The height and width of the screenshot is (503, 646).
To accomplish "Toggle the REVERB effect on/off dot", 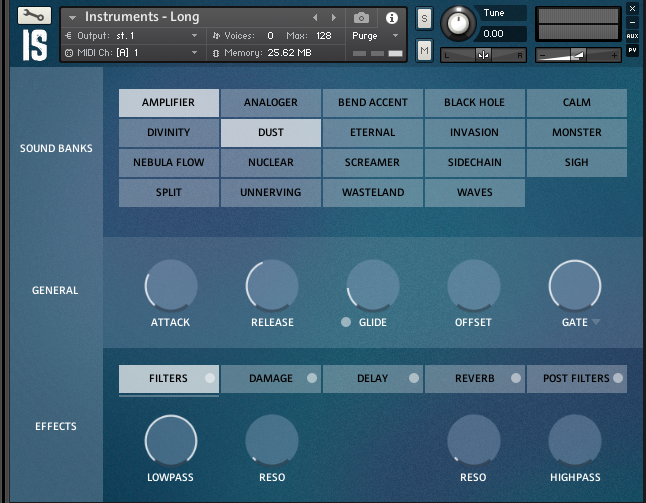I will point(516,378).
